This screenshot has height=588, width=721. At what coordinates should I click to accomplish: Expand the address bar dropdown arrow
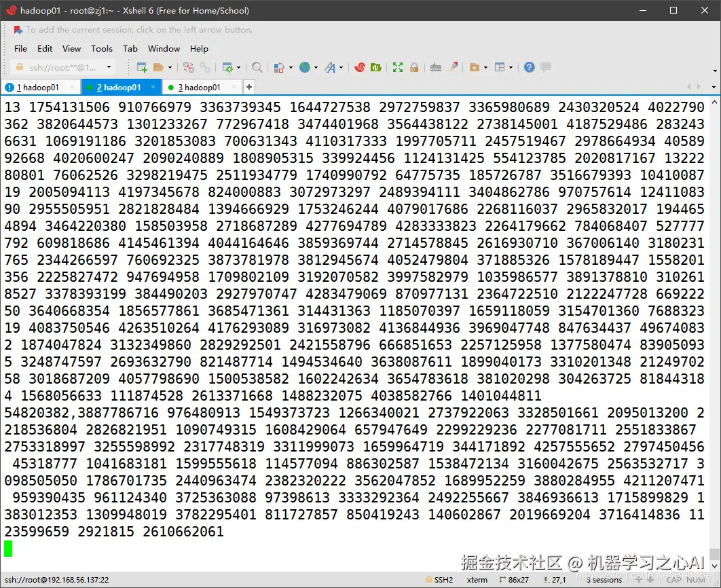click(109, 67)
